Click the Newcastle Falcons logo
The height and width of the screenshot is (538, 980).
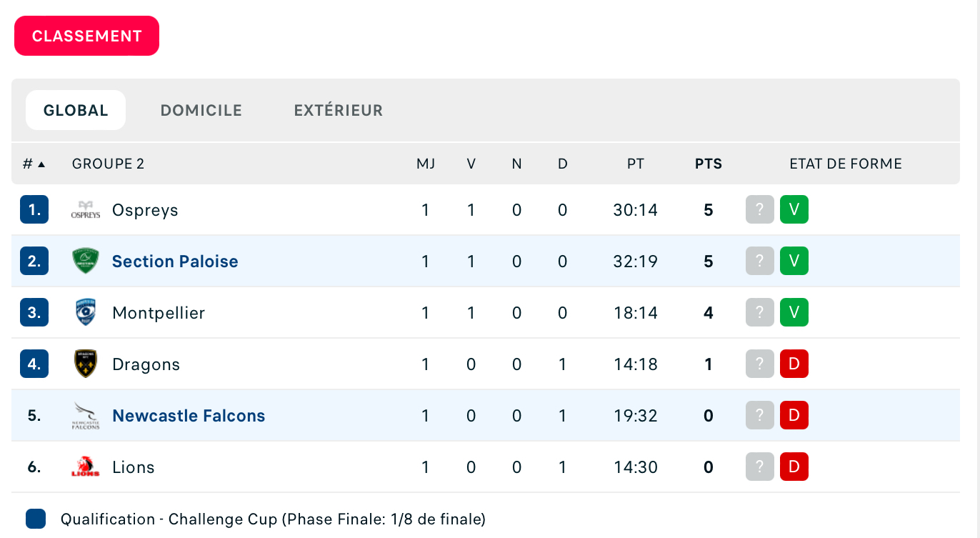[x=86, y=416]
